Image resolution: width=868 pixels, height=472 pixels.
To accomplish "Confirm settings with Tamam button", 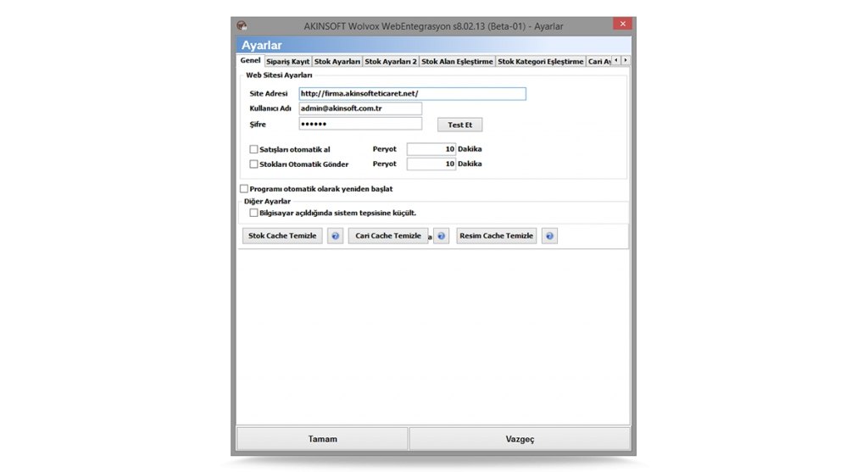I will click(x=322, y=439).
